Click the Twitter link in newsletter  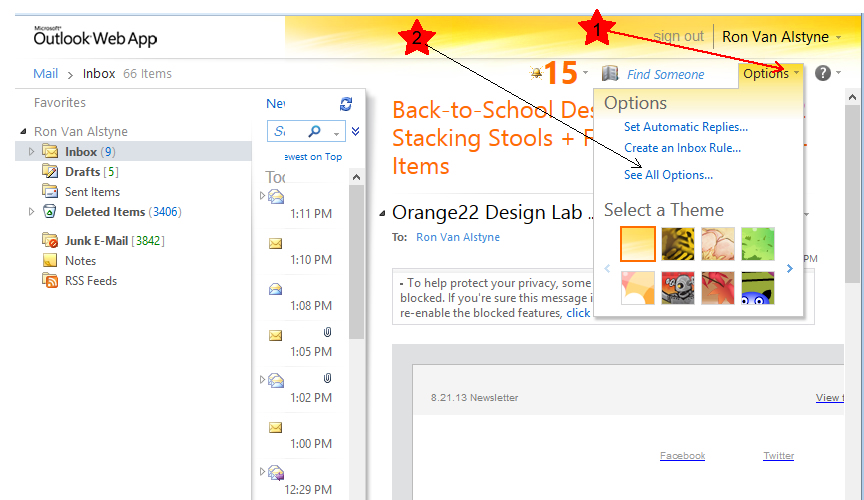[x=778, y=455]
